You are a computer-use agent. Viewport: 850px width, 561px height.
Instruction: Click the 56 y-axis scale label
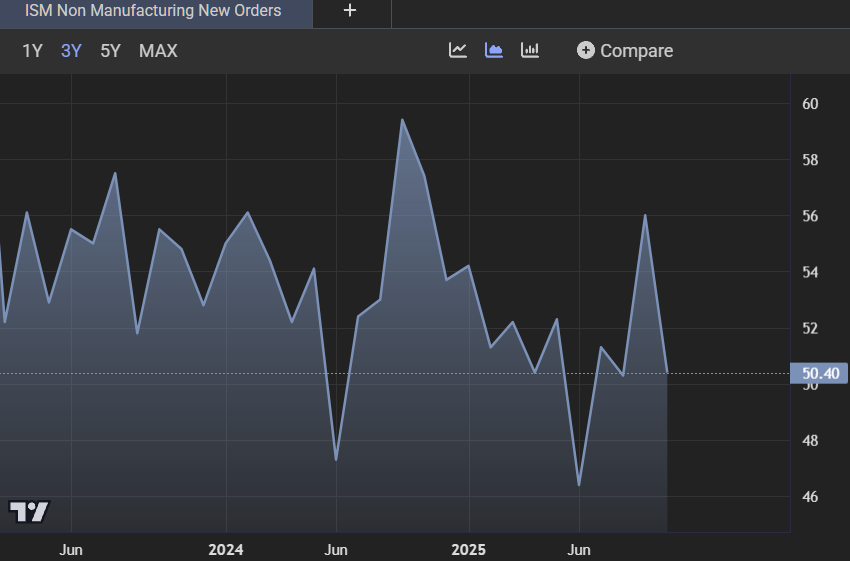pos(810,216)
